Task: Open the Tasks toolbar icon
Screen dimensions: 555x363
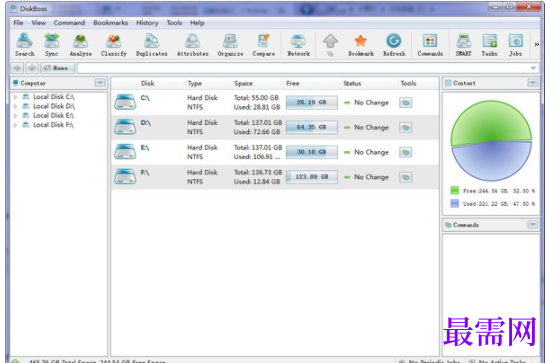Action: [490, 45]
